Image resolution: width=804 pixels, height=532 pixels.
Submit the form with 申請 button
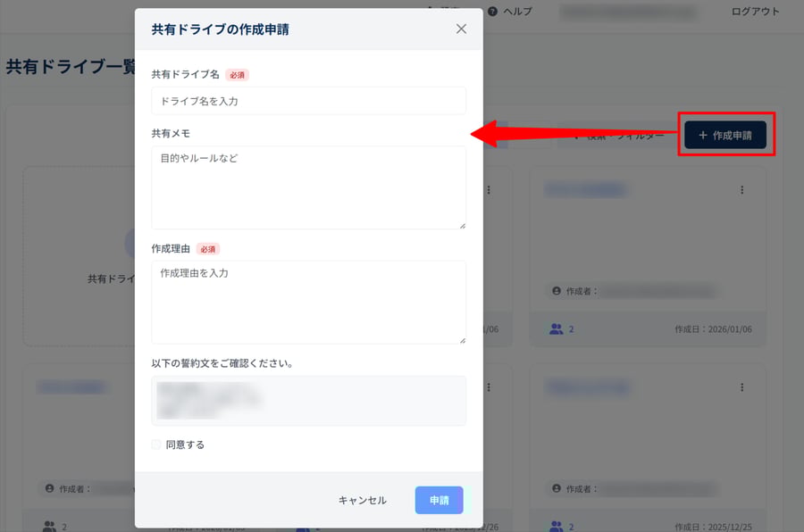(439, 500)
